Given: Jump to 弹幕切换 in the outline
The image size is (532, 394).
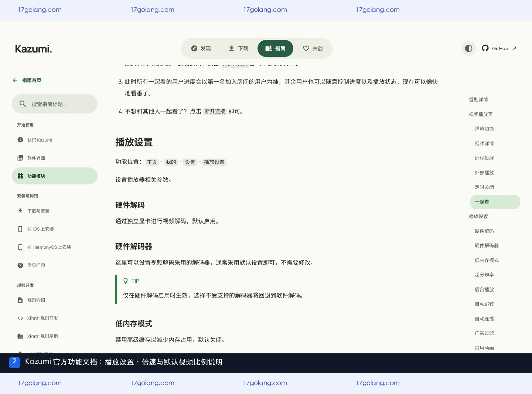Looking at the screenshot, I should (x=484, y=129).
